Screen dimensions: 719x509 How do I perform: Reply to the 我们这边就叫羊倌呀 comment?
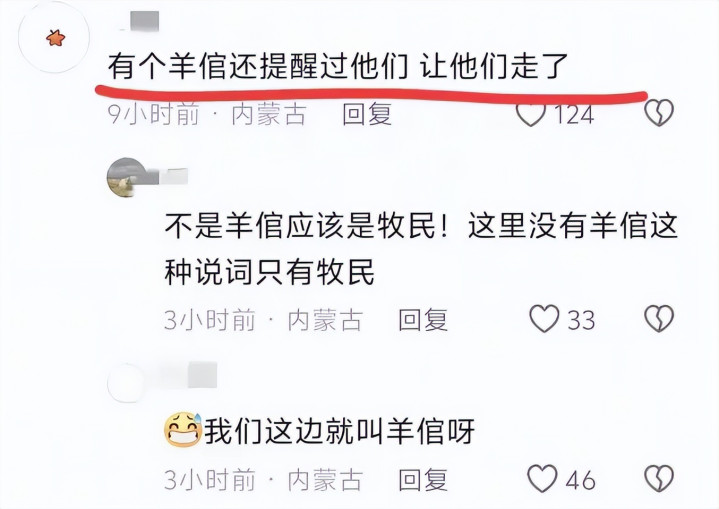(x=423, y=480)
